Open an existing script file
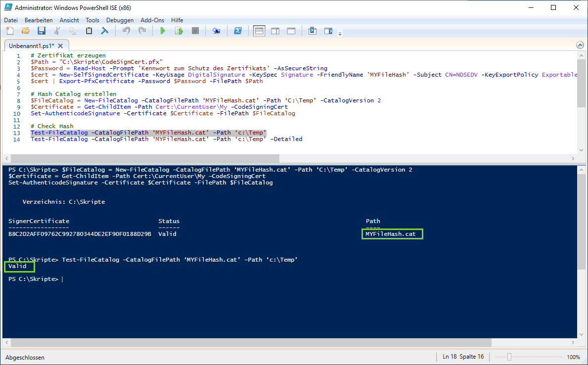The image size is (588, 365). click(25, 30)
